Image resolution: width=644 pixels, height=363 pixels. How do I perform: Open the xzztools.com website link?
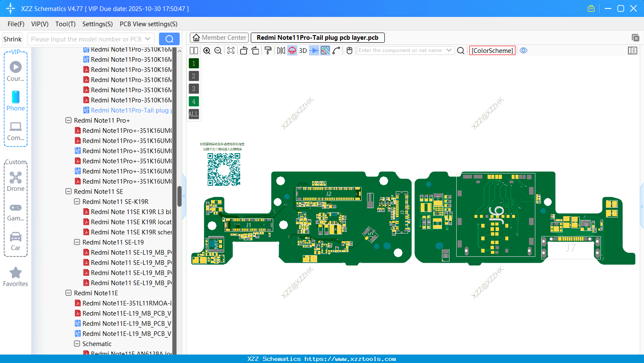(350, 359)
